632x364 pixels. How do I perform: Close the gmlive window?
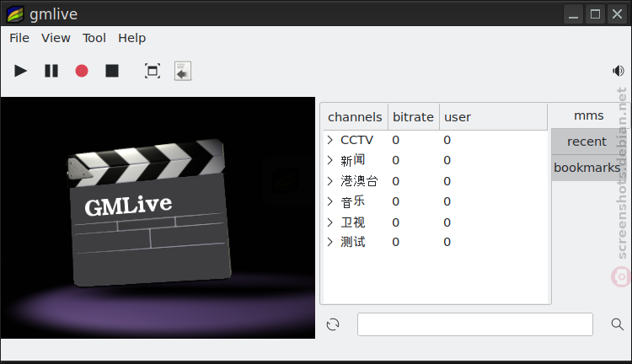tap(617, 14)
